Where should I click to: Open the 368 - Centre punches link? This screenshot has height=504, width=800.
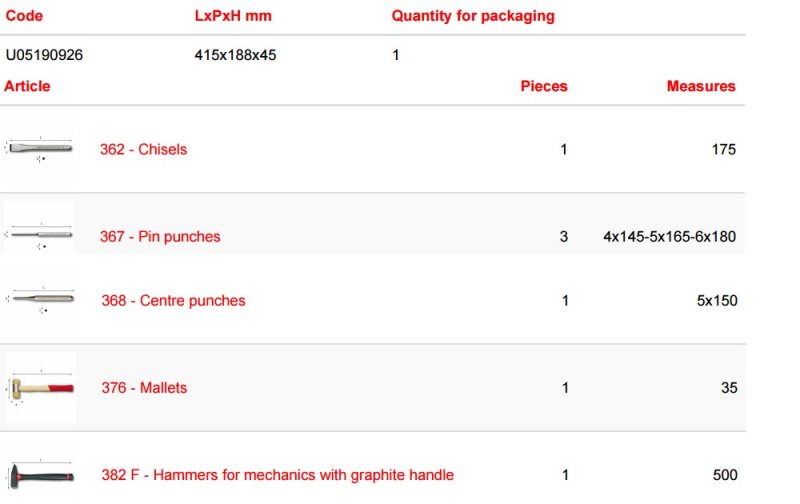click(173, 300)
